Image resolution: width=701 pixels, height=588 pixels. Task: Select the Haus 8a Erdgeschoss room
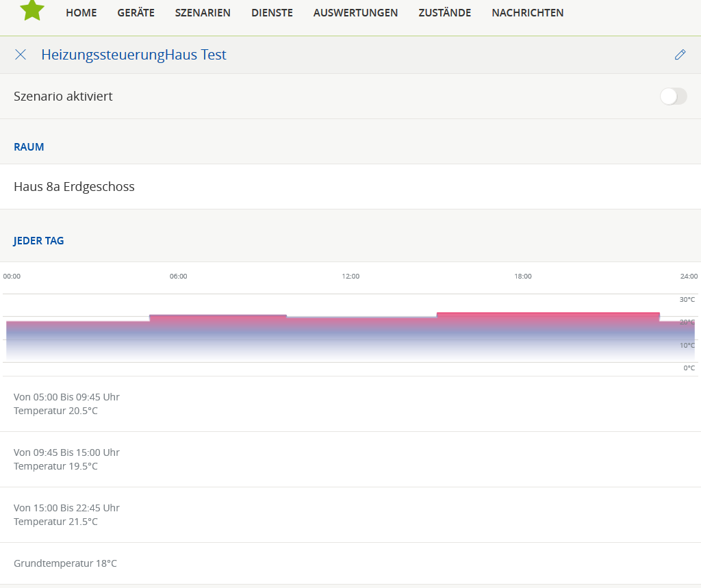pos(74,186)
